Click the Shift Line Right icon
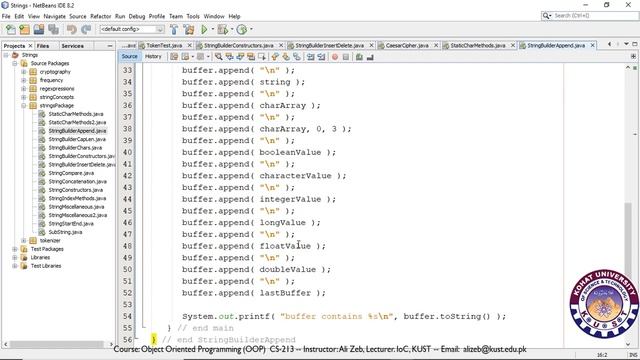Image resolution: width=640 pixels, height=360 pixels. (x=321, y=57)
